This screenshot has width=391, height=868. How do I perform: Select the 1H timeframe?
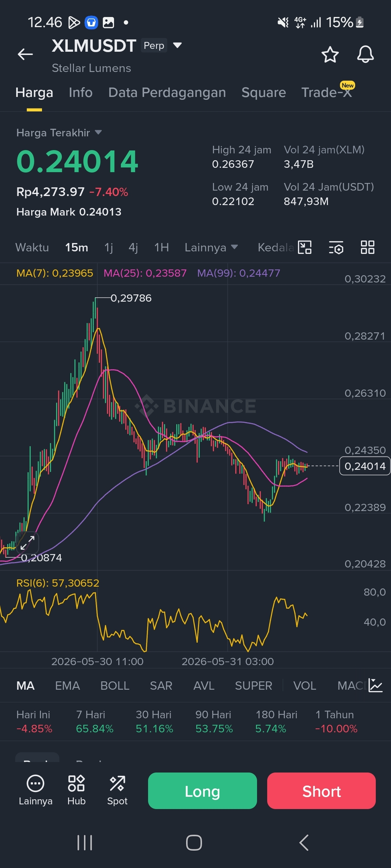161,247
